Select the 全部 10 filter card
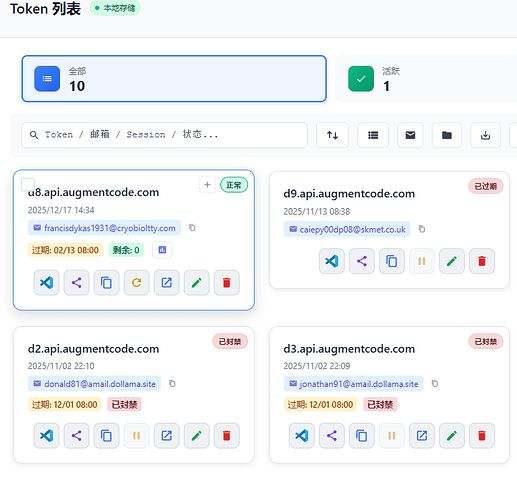The height and width of the screenshot is (500, 517). coord(174,79)
